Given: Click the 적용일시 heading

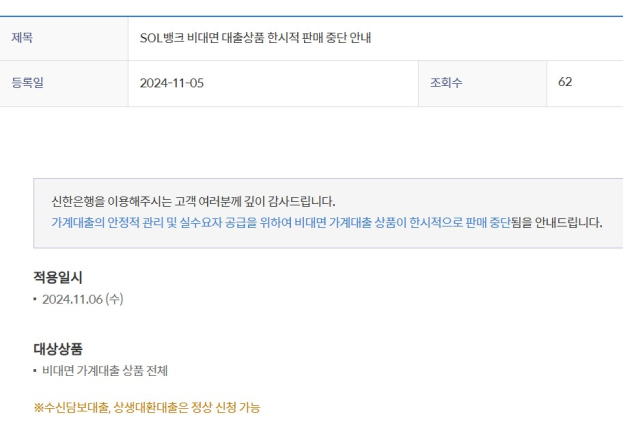Looking at the screenshot, I should [x=58, y=277].
